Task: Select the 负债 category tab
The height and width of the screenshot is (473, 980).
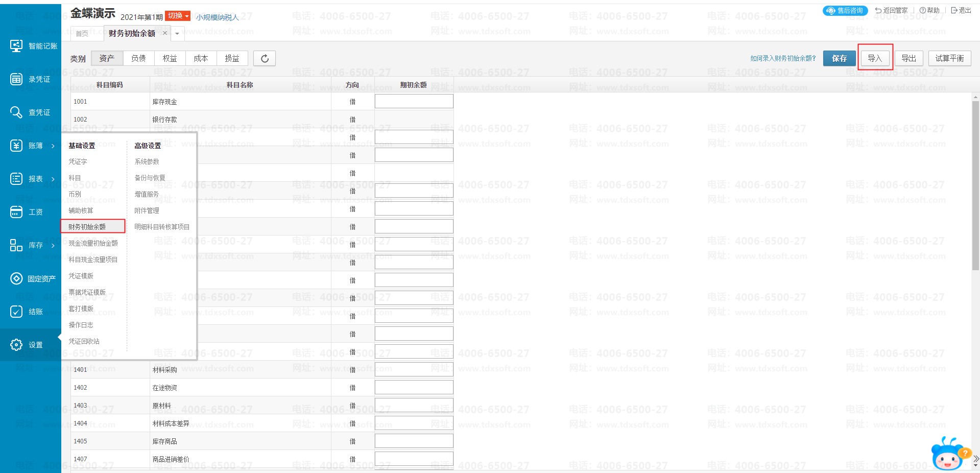Action: (138, 58)
